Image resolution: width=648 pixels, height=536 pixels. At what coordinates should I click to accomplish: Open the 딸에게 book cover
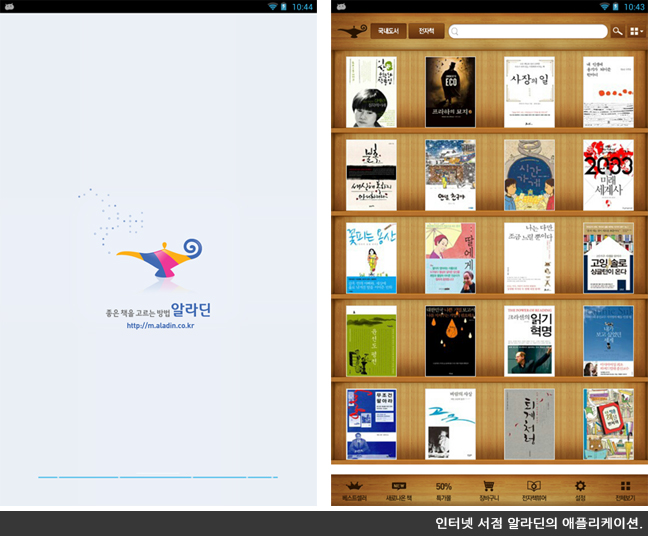tap(450, 258)
